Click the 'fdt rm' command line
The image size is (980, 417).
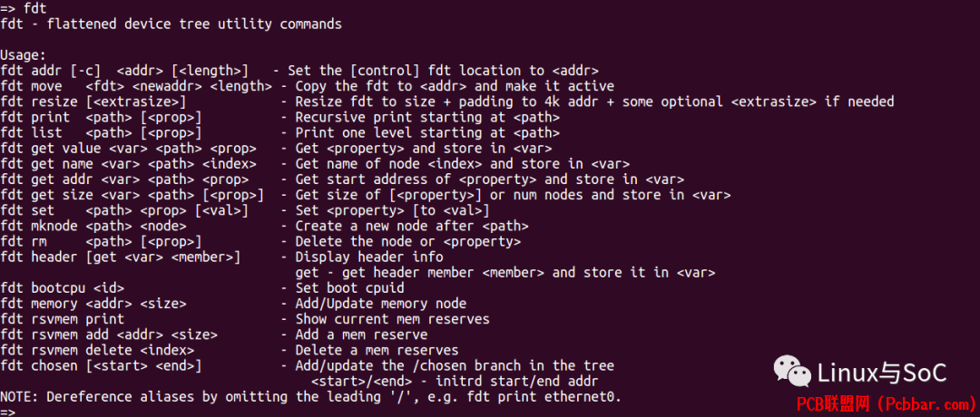pos(260,241)
